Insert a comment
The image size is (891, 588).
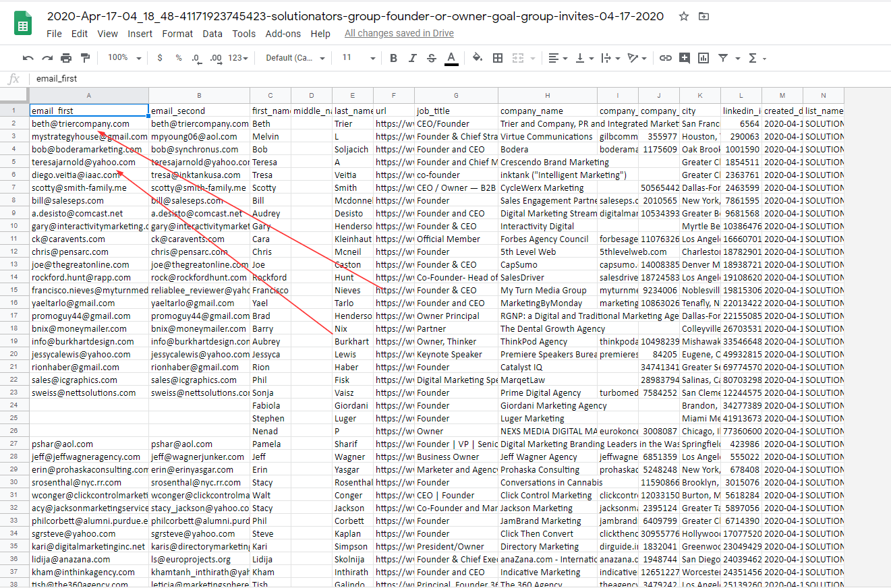(x=685, y=58)
